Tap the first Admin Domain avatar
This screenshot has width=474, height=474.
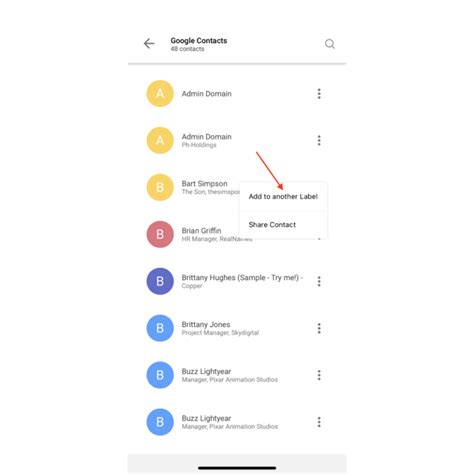160,94
